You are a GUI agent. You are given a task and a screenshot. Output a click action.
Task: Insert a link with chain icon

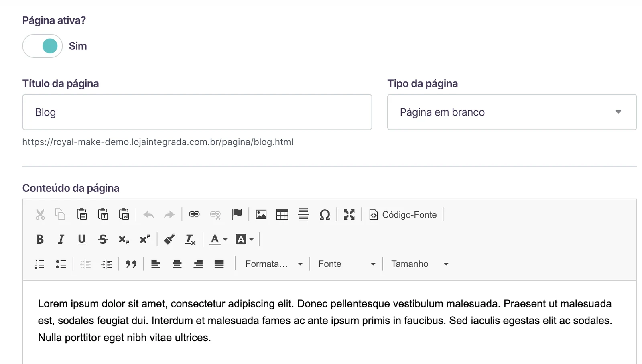pos(194,214)
